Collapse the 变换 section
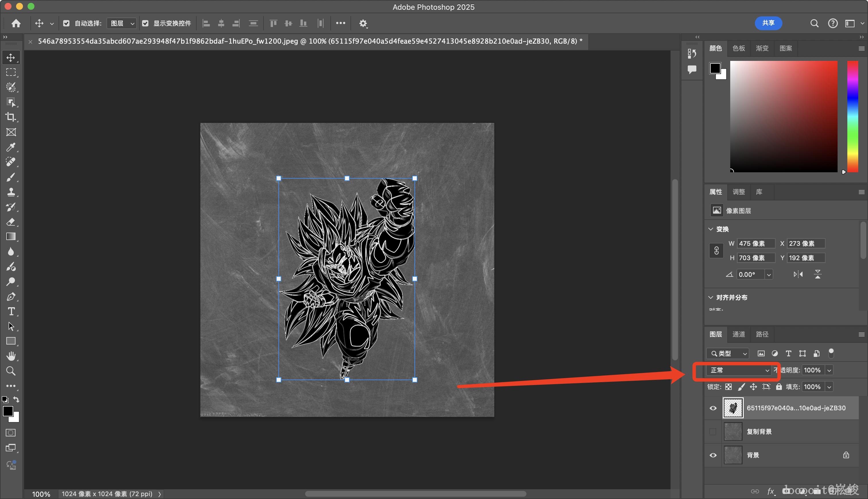Viewport: 868px width, 499px height. (711, 229)
